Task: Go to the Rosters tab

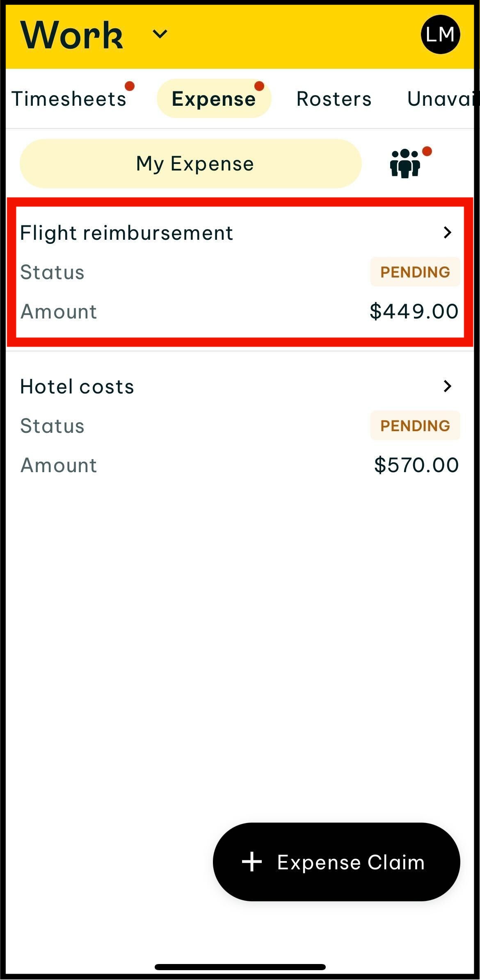Action: pos(334,99)
